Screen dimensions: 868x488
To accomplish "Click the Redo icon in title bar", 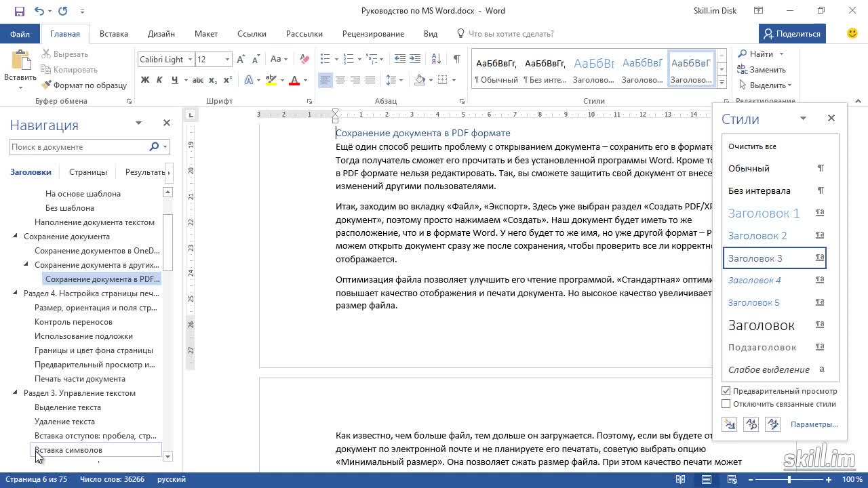I will point(63,11).
